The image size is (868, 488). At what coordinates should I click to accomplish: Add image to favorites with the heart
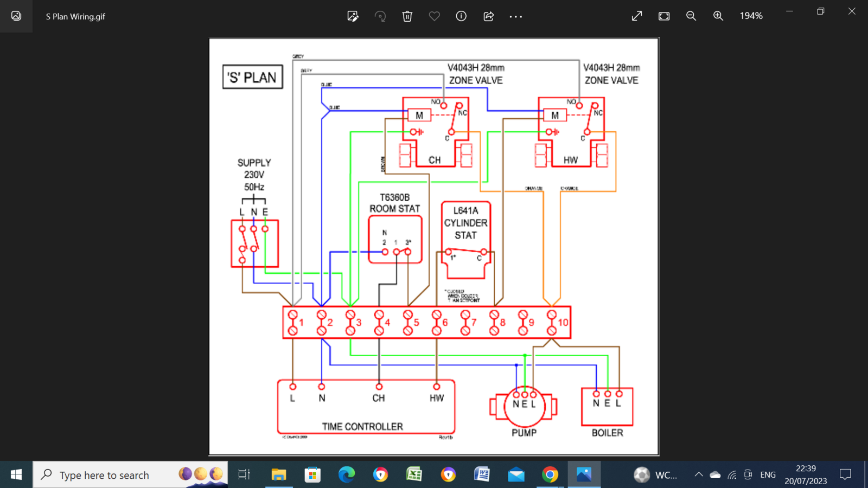coord(434,16)
